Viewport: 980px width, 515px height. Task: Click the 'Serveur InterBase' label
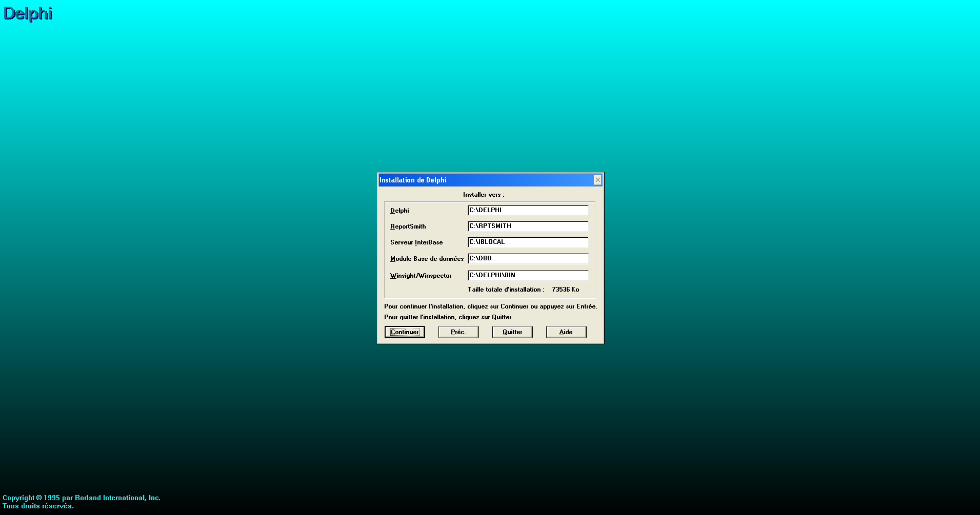416,242
